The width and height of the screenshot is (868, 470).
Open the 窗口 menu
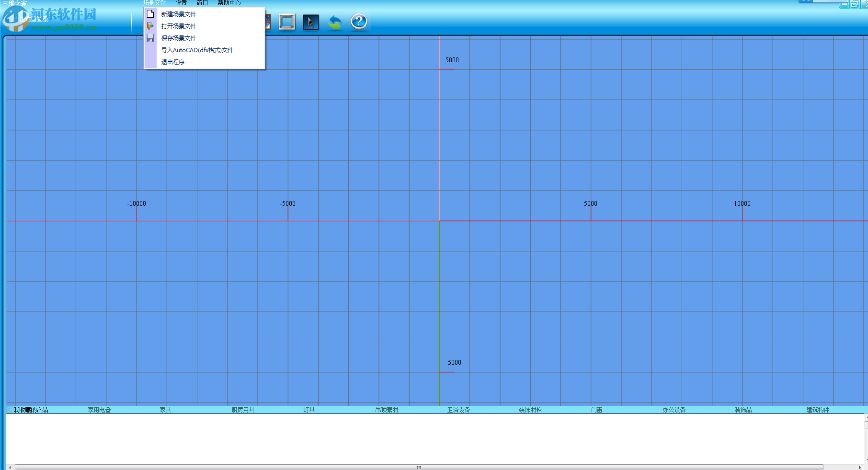(202, 3)
